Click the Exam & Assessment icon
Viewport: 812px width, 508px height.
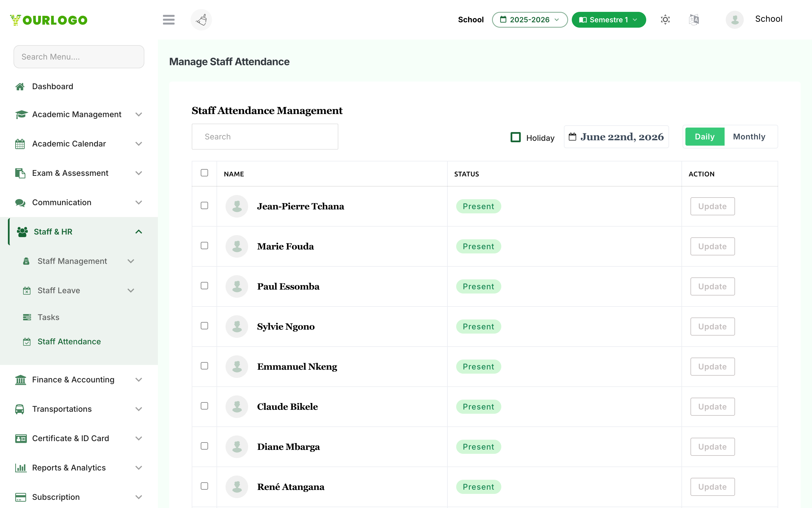(20, 173)
